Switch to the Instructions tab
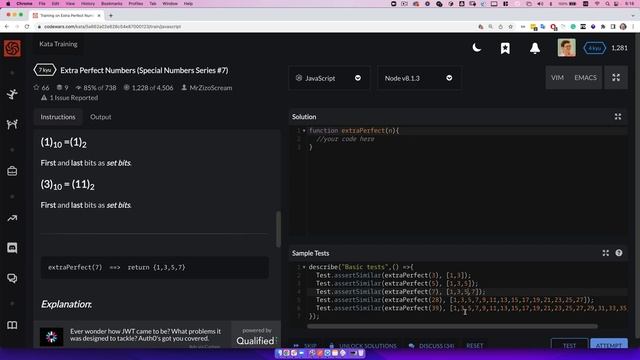Image resolution: width=640 pixels, height=360 pixels. pos(58,117)
